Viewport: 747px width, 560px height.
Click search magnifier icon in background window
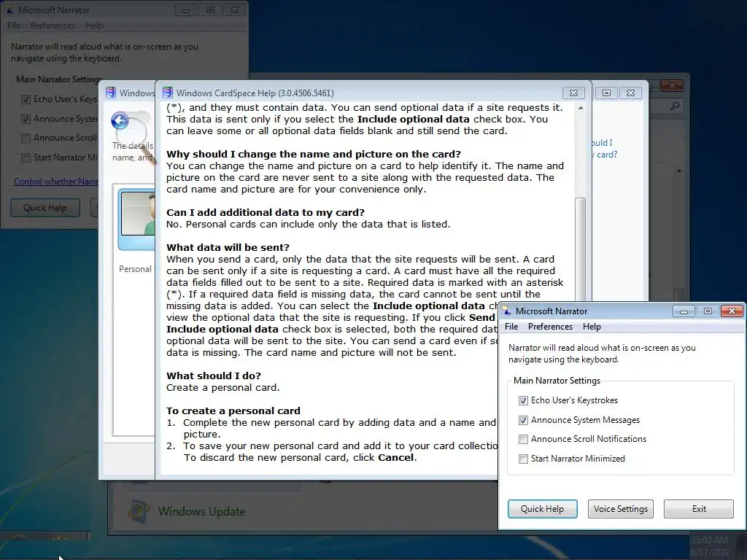pos(675,106)
